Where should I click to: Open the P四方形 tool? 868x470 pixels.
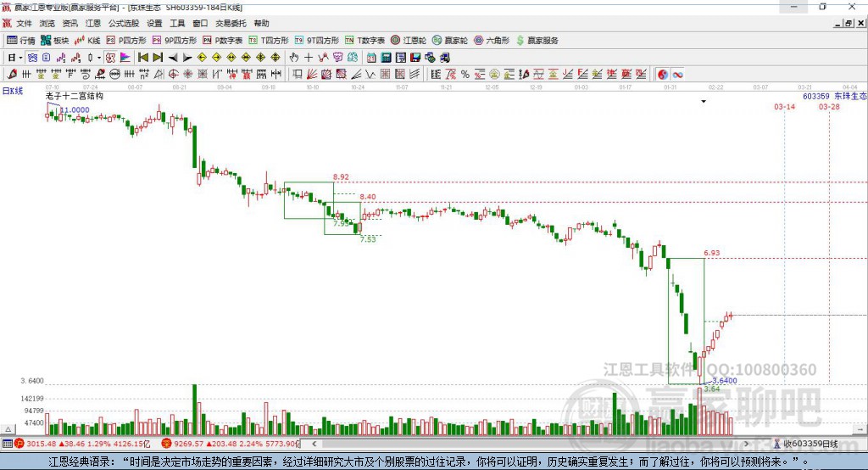click(126, 41)
